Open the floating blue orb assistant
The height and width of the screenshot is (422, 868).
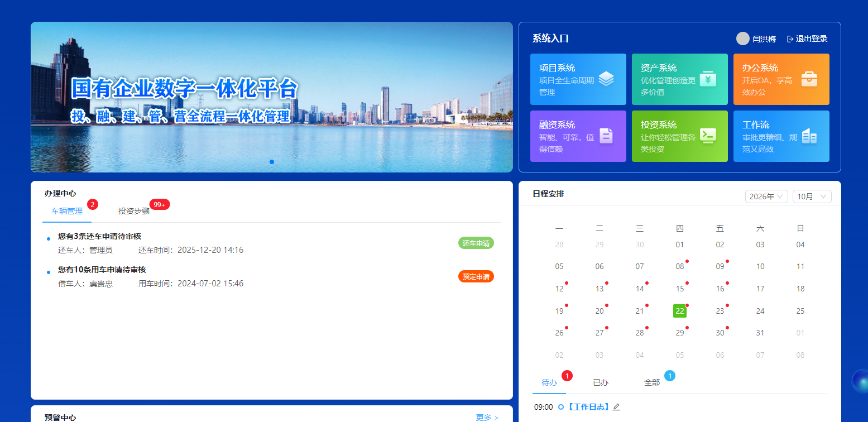[x=860, y=381]
